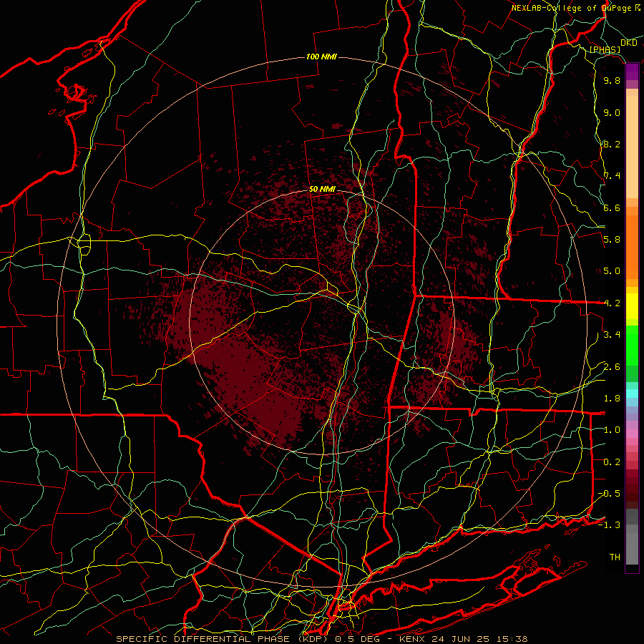Click the 100 NMI range ring label
This screenshot has width=644, height=644.
click(321, 57)
